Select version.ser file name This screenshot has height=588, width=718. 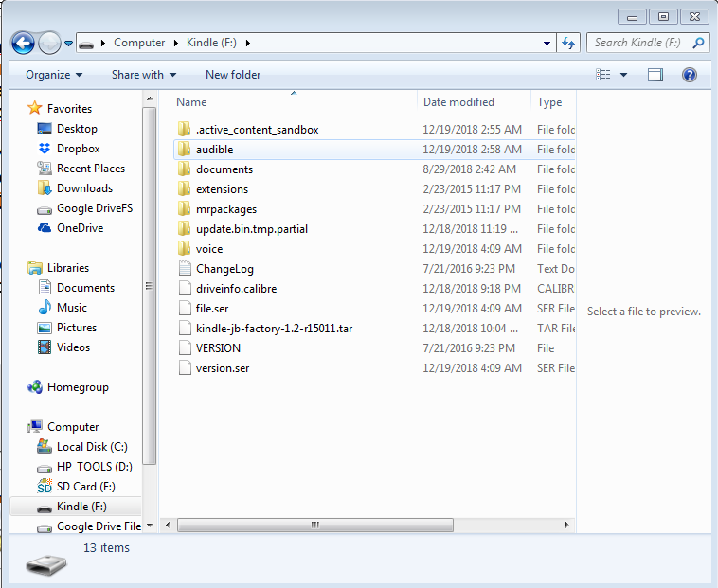pyautogui.click(x=223, y=368)
